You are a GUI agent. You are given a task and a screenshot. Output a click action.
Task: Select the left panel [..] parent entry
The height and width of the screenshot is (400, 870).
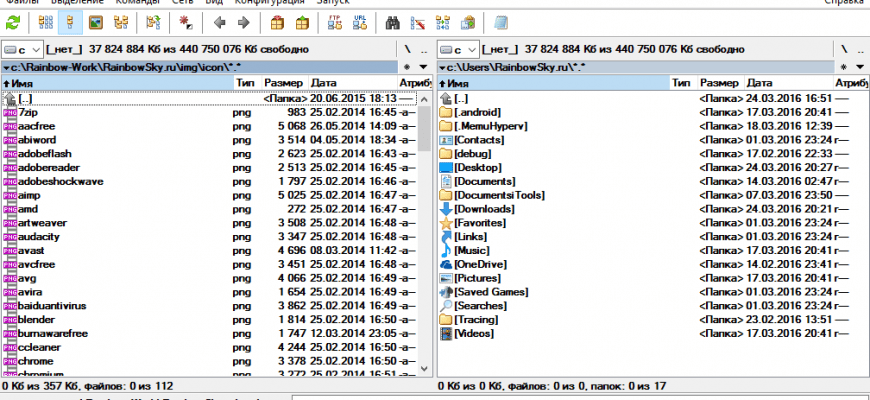pyautogui.click(x=210, y=99)
